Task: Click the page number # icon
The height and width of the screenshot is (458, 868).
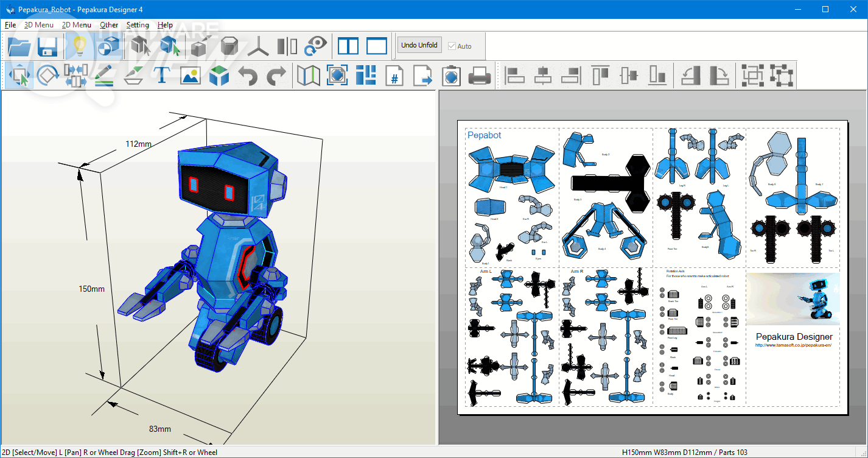Action: click(394, 76)
